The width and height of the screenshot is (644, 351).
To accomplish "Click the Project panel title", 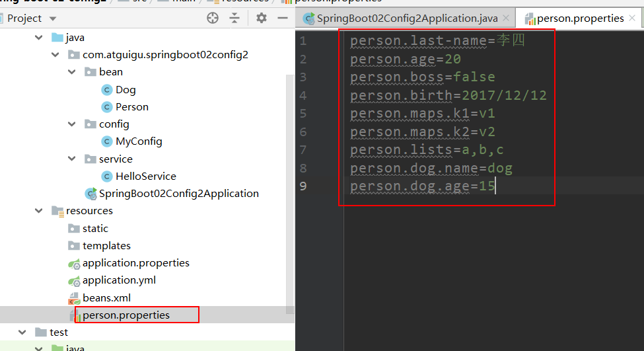I will 24,19.
